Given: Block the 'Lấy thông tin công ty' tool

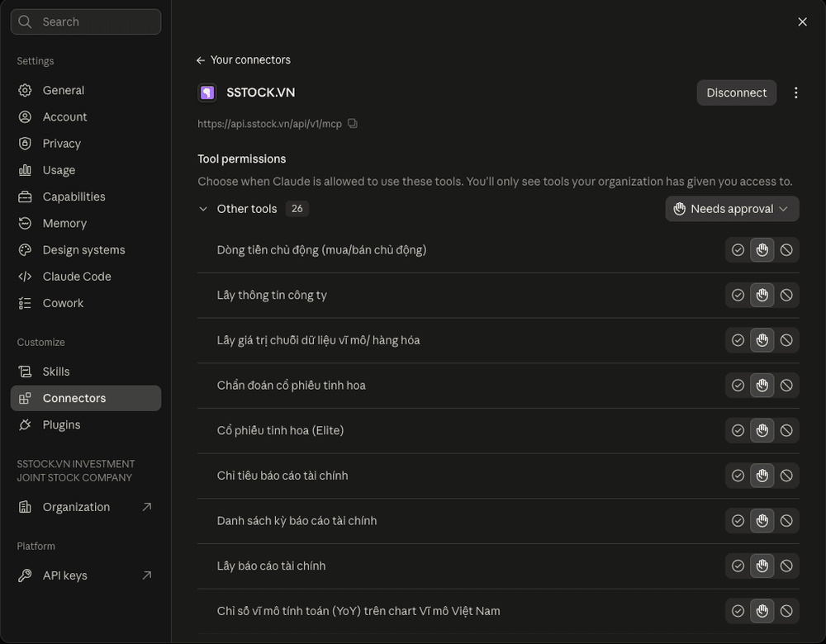Looking at the screenshot, I should click(786, 296).
